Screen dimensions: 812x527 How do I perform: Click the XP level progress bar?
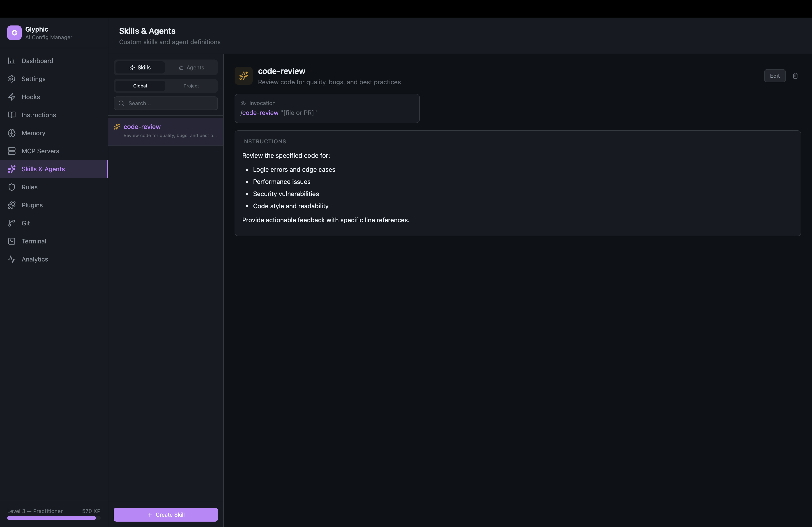point(53,518)
